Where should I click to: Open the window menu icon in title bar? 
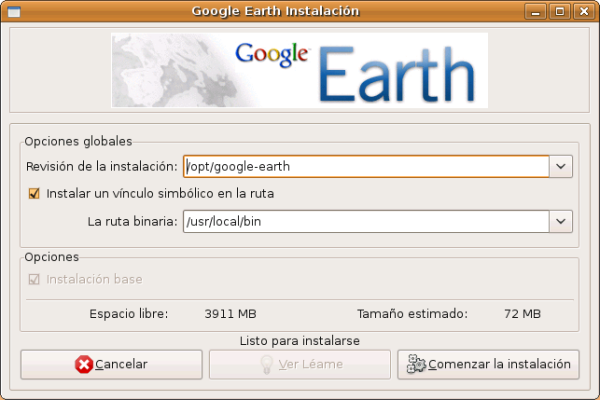click(x=13, y=11)
